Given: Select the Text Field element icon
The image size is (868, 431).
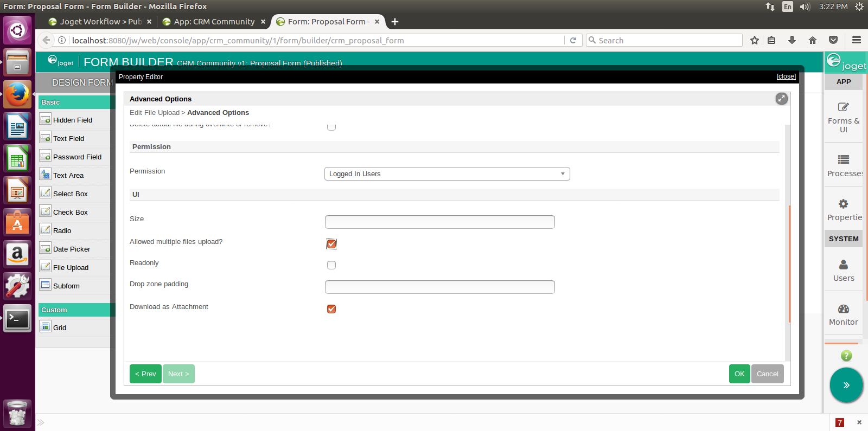Looking at the screenshot, I should pyautogui.click(x=46, y=138).
